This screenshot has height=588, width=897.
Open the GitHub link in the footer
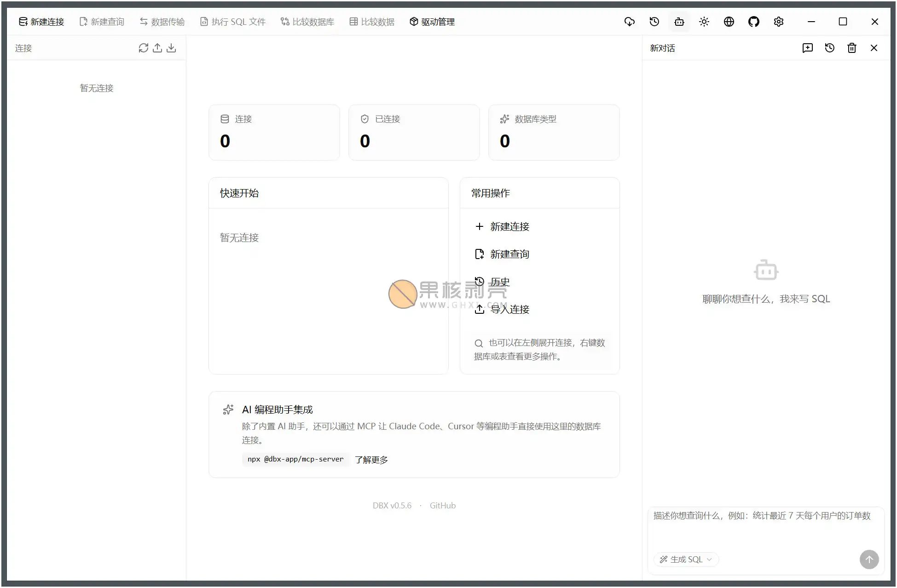[x=443, y=506]
